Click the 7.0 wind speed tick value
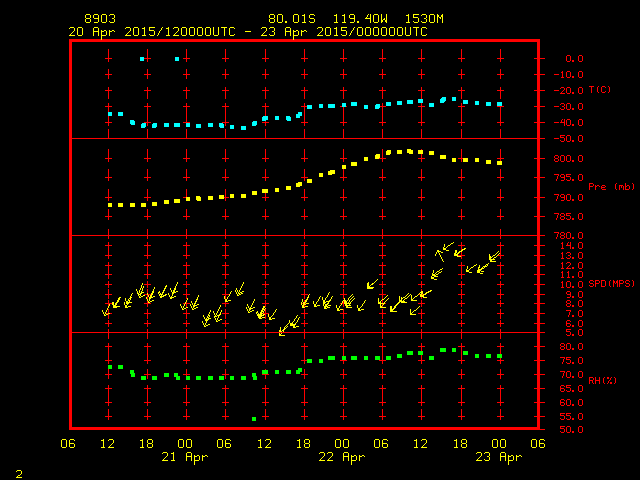The image size is (640, 480). pyautogui.click(x=574, y=314)
